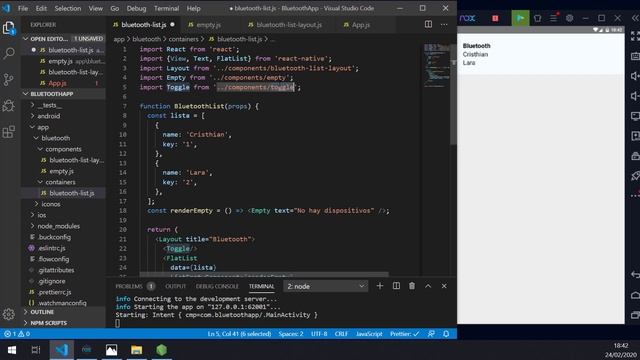Change line endings via CRLF

tap(341, 334)
